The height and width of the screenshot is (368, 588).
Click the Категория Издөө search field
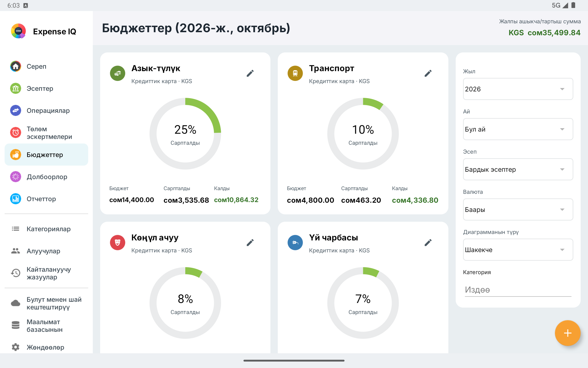pyautogui.click(x=518, y=290)
